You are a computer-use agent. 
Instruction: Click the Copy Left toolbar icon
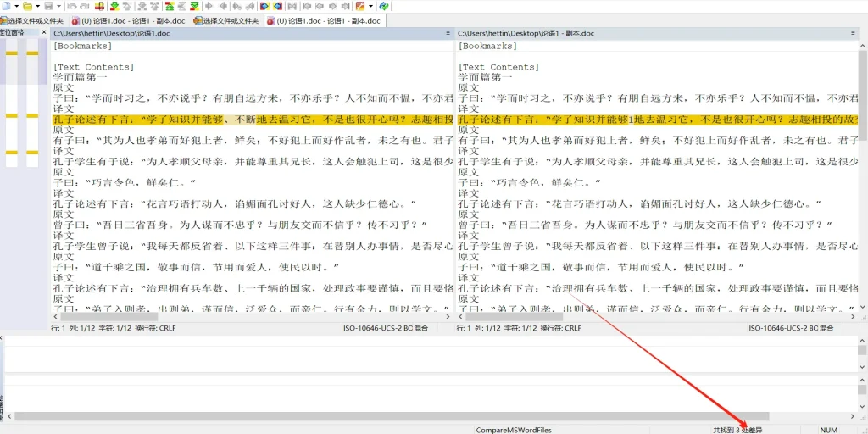(223, 6)
